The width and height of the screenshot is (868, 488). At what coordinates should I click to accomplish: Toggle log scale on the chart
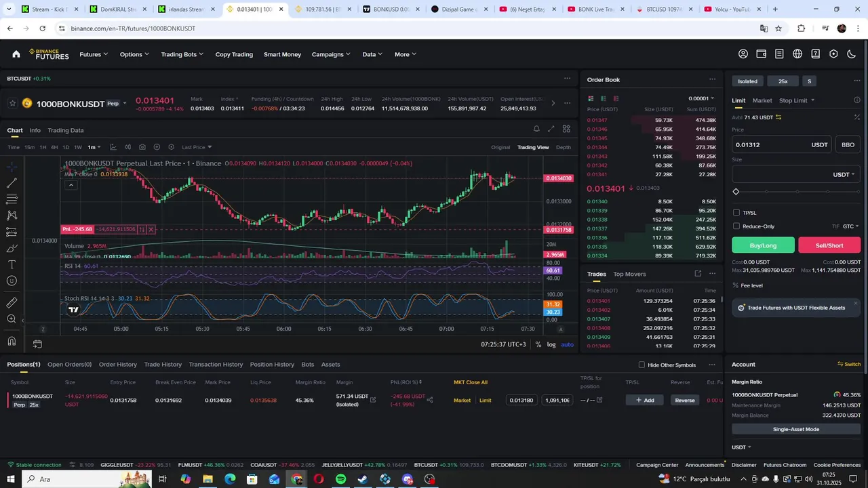[551, 344]
